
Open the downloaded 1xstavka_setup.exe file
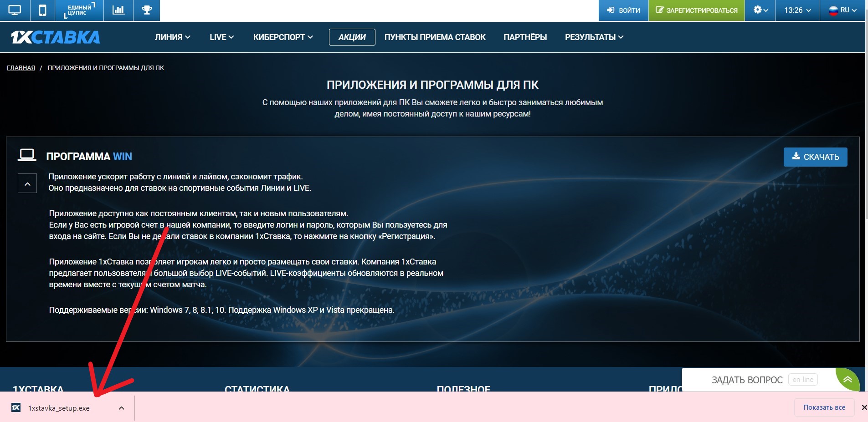[x=59, y=408]
